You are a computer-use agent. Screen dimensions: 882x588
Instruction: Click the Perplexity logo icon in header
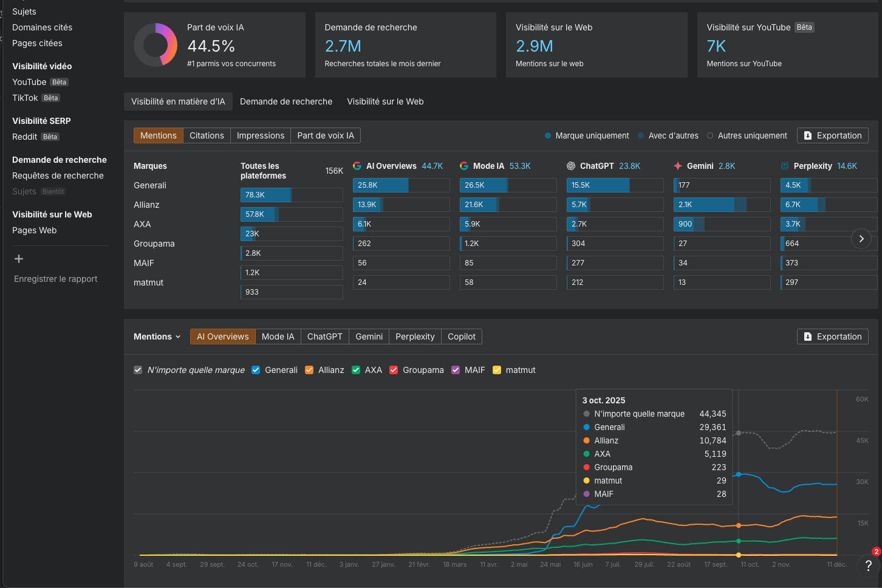[785, 166]
